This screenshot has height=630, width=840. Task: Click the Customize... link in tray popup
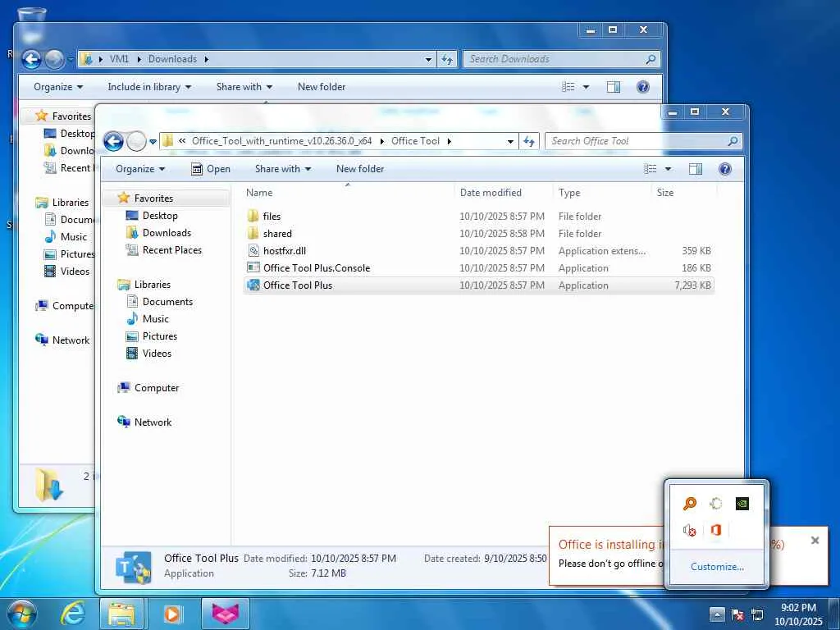(x=717, y=567)
